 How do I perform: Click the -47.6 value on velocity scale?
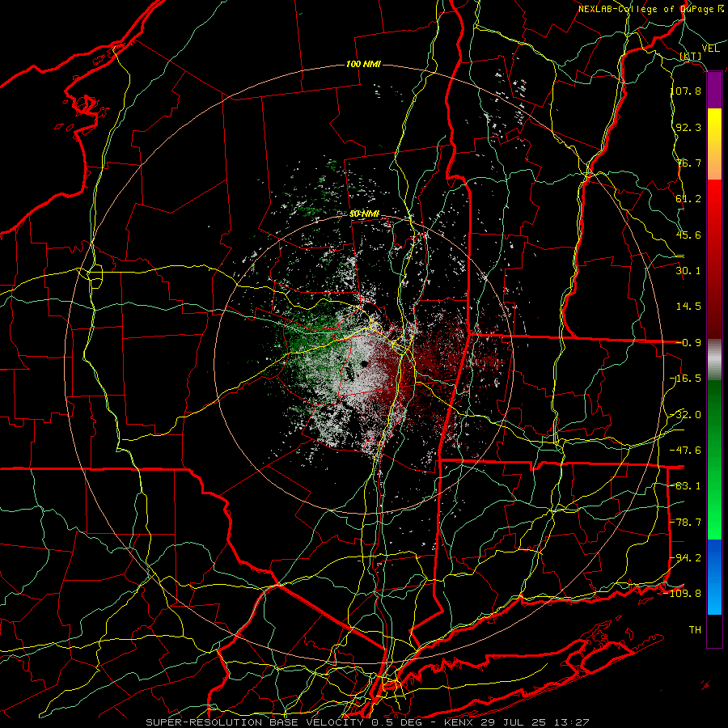tap(686, 451)
